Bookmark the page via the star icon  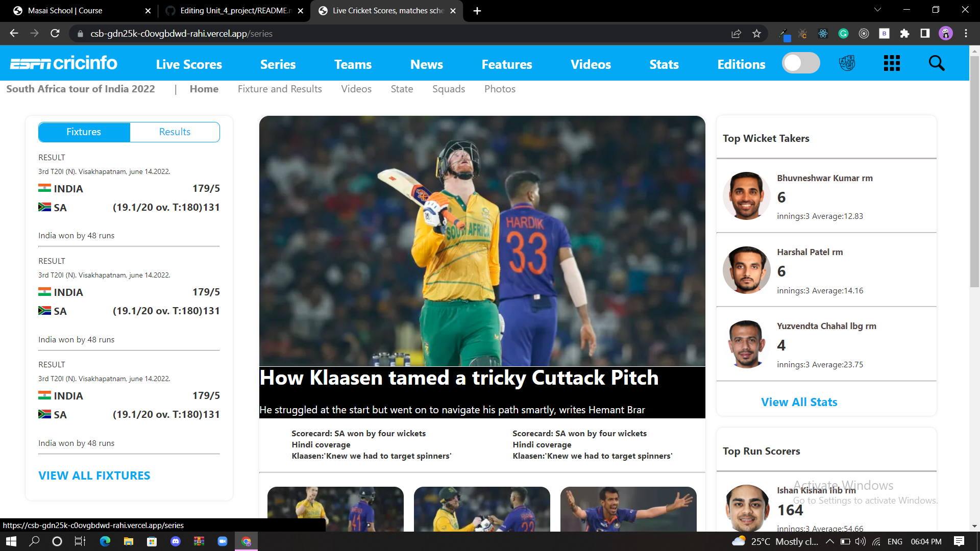757,33
